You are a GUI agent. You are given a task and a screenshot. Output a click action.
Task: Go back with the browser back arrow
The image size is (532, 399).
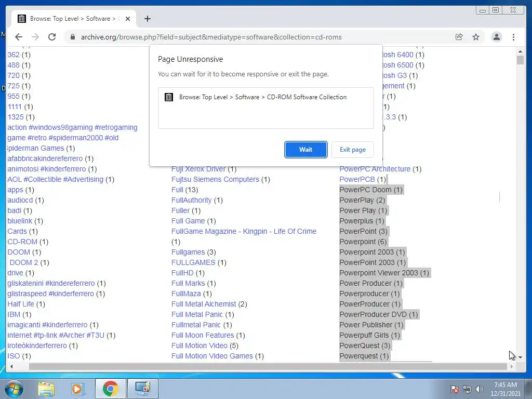pyautogui.click(x=19, y=37)
